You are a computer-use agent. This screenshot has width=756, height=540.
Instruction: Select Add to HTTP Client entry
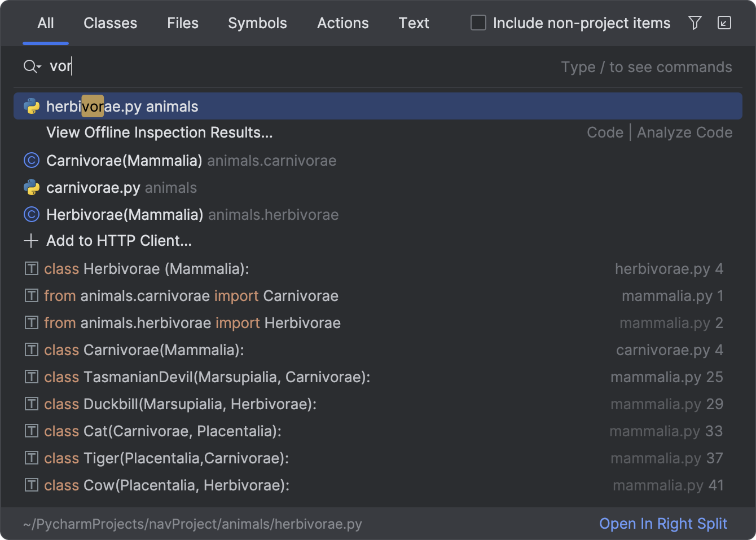pyautogui.click(x=119, y=241)
